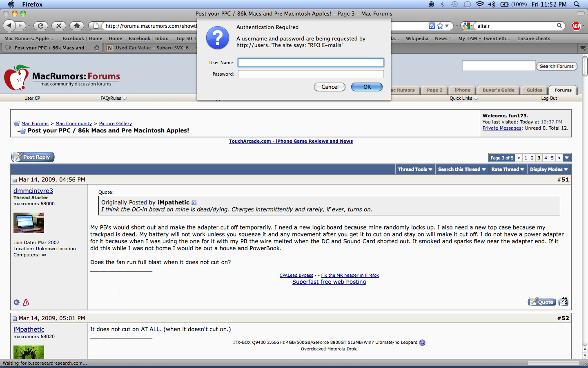This screenshot has height=368, width=588.
Task: Go to the home page icon
Action: point(77,26)
